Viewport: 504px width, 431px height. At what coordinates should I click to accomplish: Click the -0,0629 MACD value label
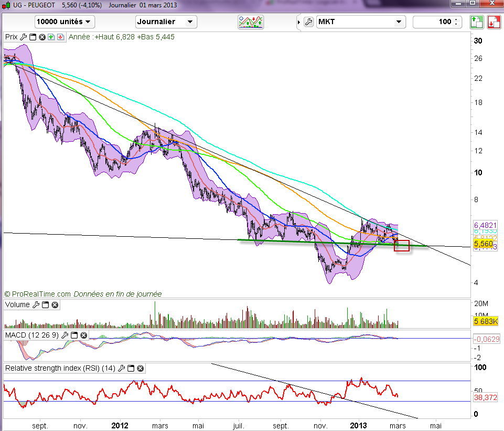(x=487, y=339)
